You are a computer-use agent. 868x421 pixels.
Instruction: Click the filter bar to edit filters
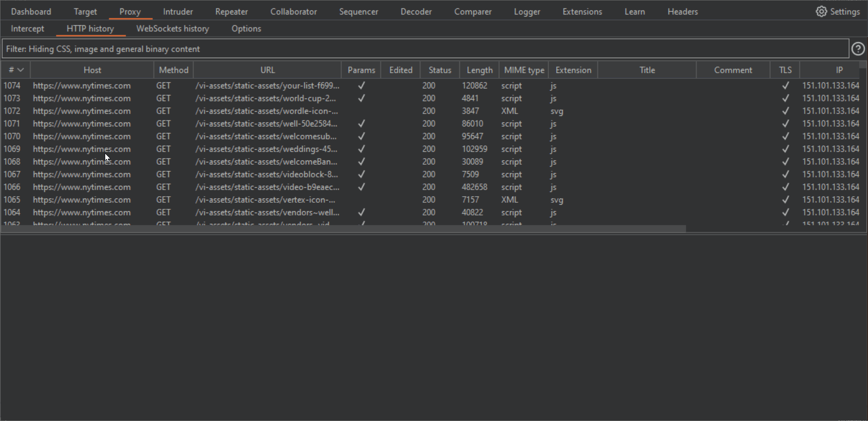tap(426, 49)
